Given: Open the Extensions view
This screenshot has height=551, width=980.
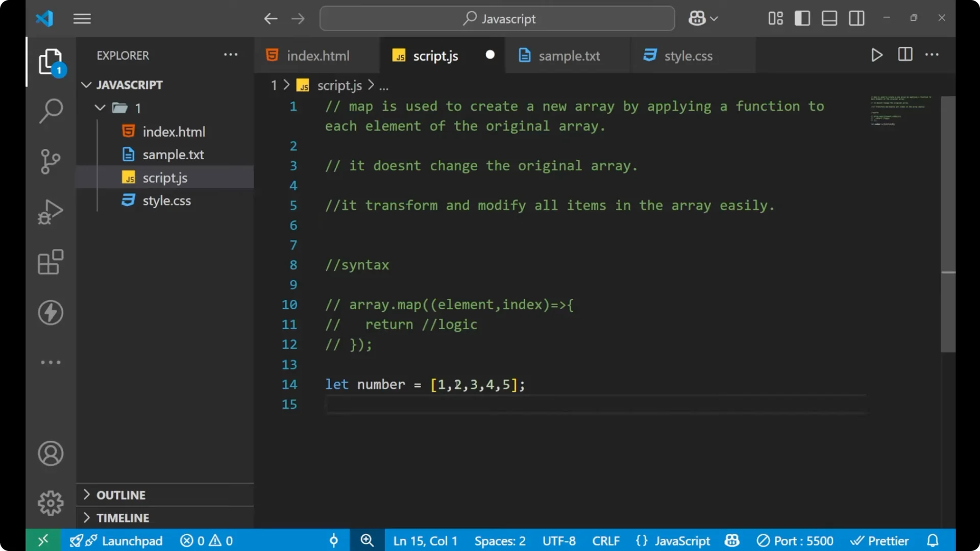Looking at the screenshot, I should point(50,262).
